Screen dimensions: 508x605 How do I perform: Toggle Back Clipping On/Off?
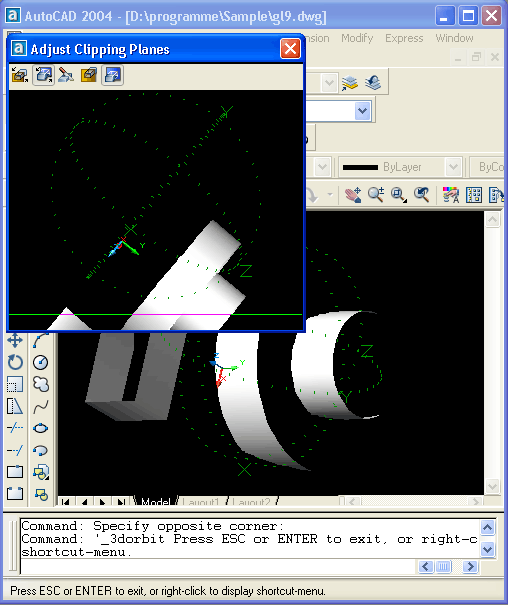[x=112, y=75]
